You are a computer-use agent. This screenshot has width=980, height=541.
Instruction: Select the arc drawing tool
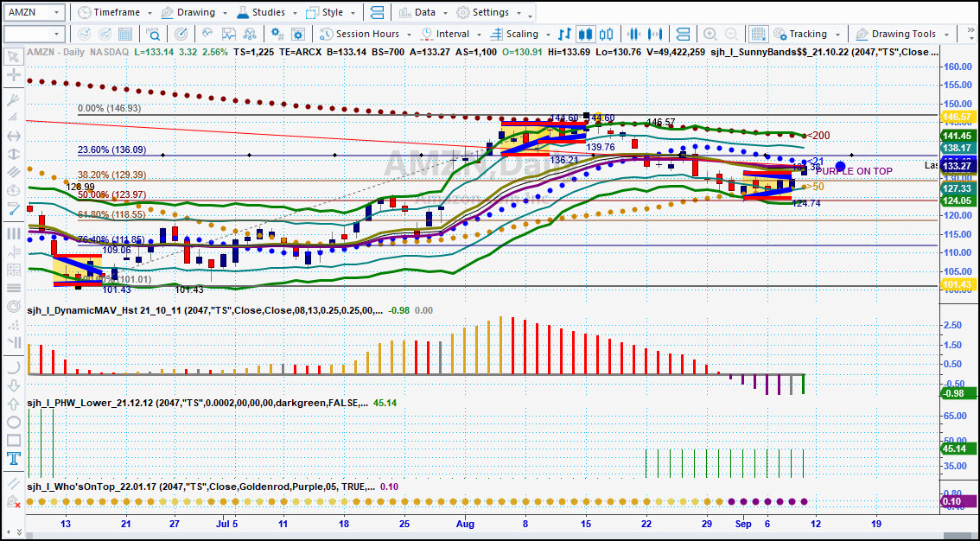click(13, 368)
